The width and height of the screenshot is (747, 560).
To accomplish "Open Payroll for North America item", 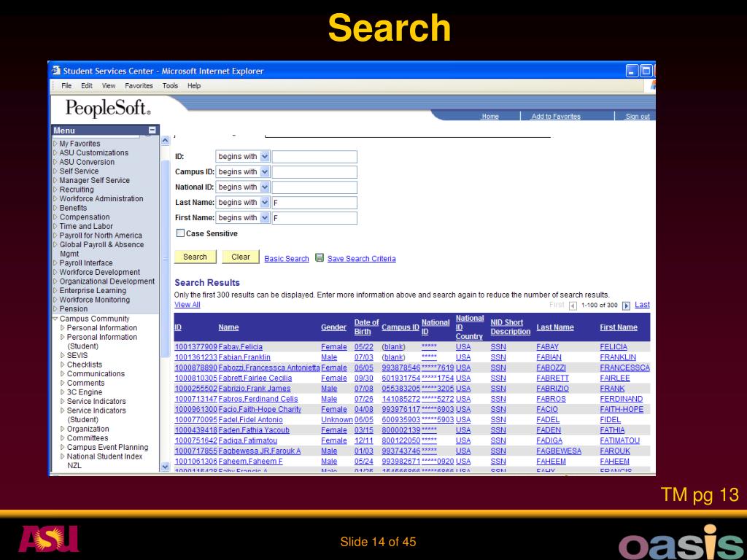I will 101,236.
